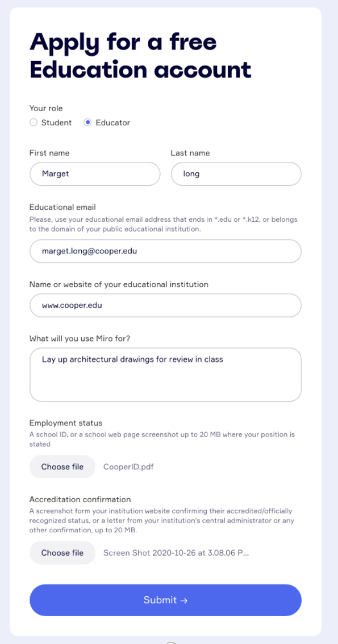Click the 'Employment status' section label
Image resolution: width=338 pixels, height=644 pixels.
[66, 423]
